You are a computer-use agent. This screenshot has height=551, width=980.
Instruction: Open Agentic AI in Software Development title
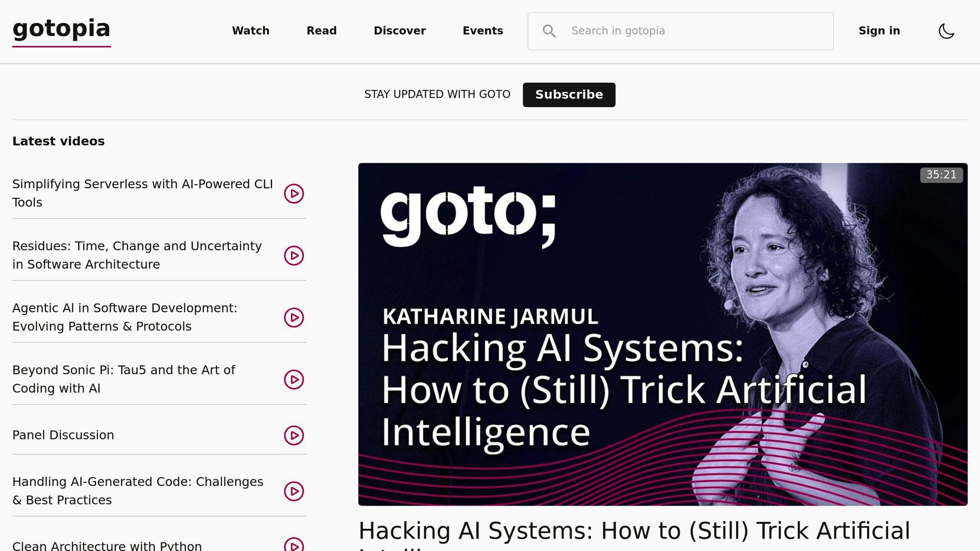click(x=125, y=317)
